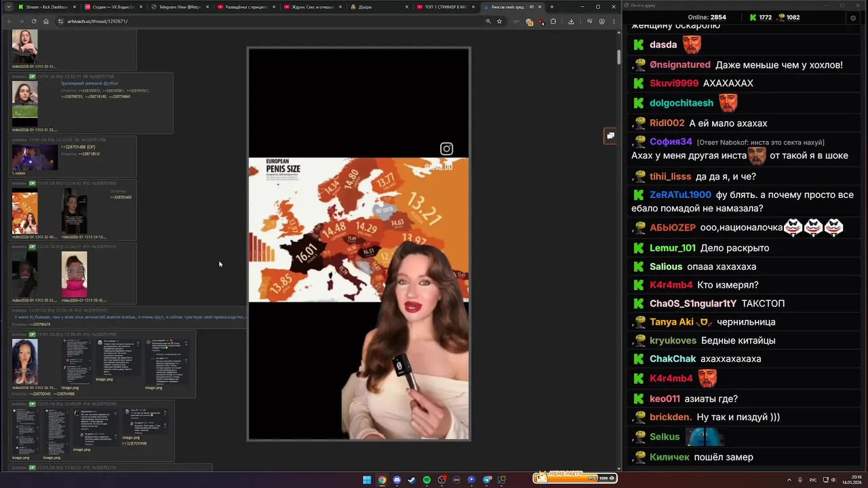Open the Windows Start menu
This screenshot has height=488, width=868.
point(367,480)
